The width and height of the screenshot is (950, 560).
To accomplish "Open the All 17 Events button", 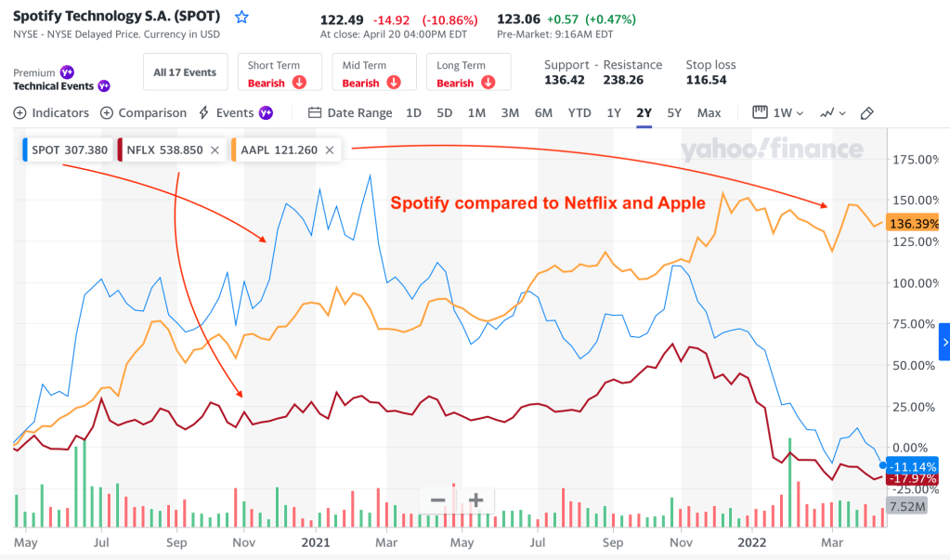I will pos(185,72).
